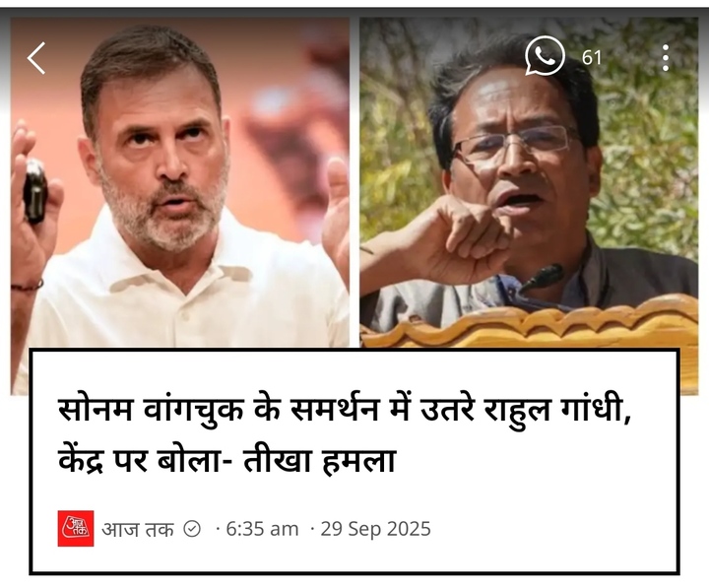709x588 pixels.
Task: Open the photo of man wearing glasses
Action: pos(529,183)
